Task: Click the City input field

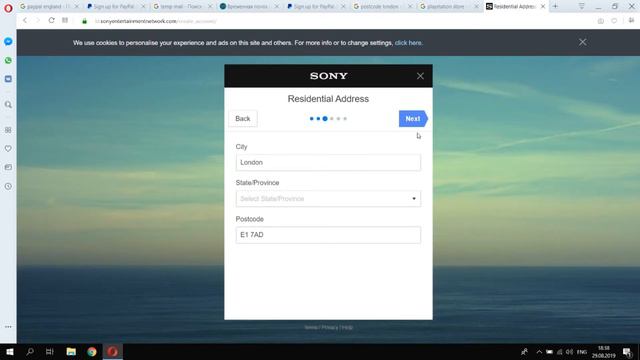Action: click(x=328, y=162)
